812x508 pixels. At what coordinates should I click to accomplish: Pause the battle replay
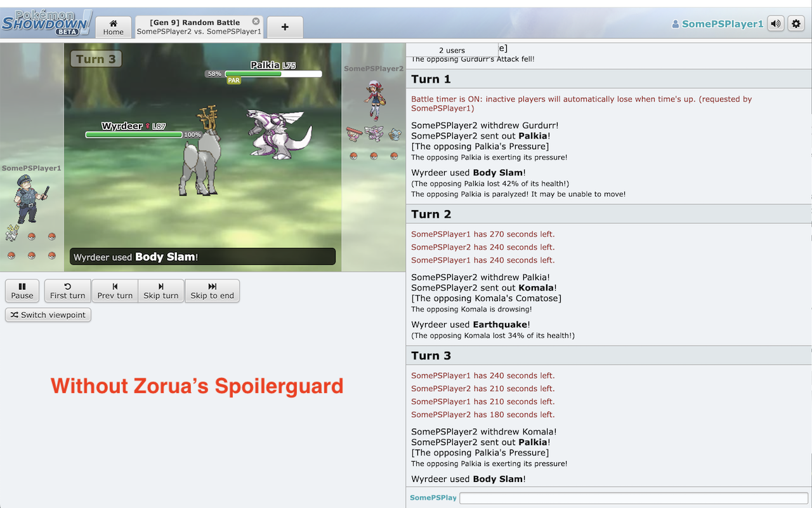tap(22, 291)
